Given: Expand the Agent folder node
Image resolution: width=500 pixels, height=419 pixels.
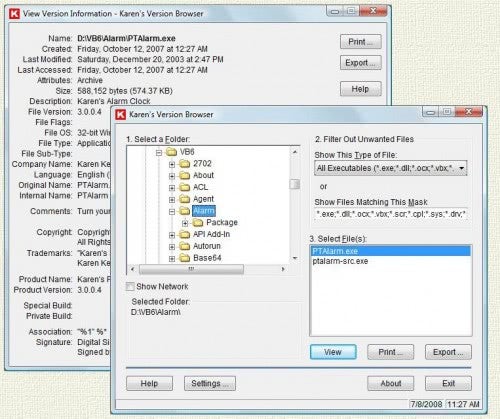Looking at the screenshot, I should (172, 200).
